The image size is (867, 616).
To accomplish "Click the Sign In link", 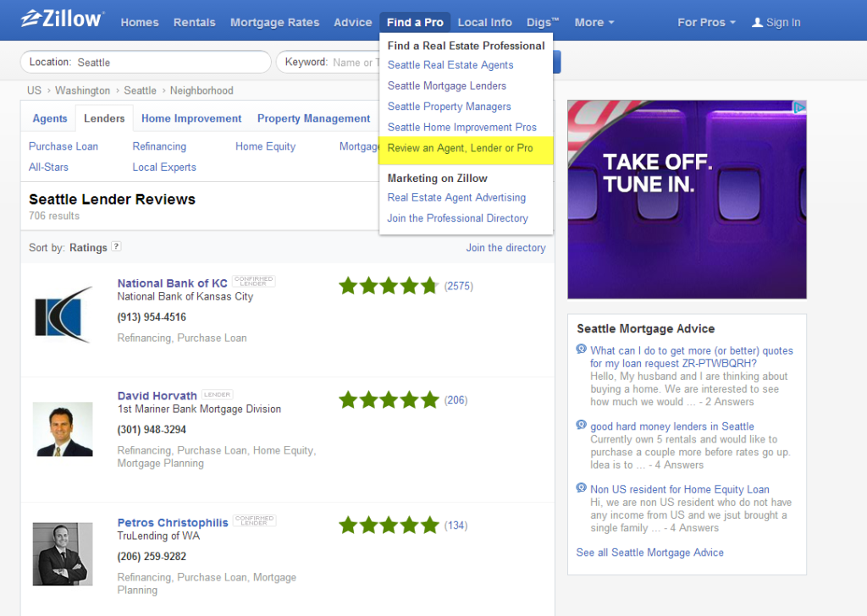I will [783, 23].
